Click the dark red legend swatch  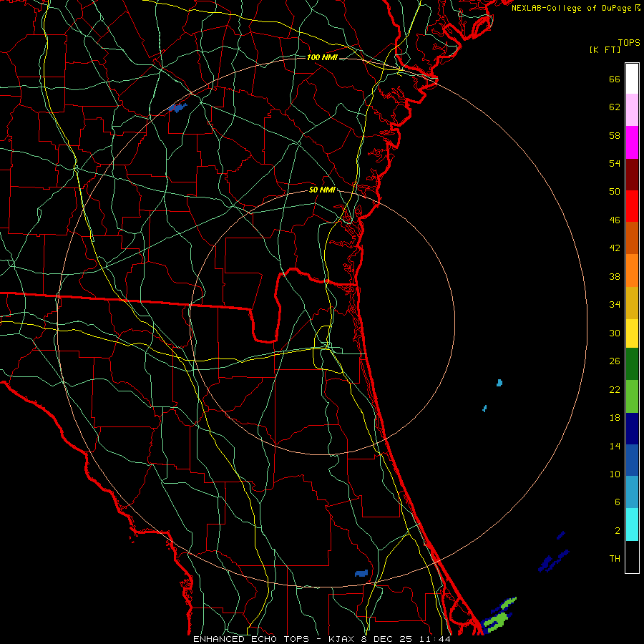[x=632, y=175]
